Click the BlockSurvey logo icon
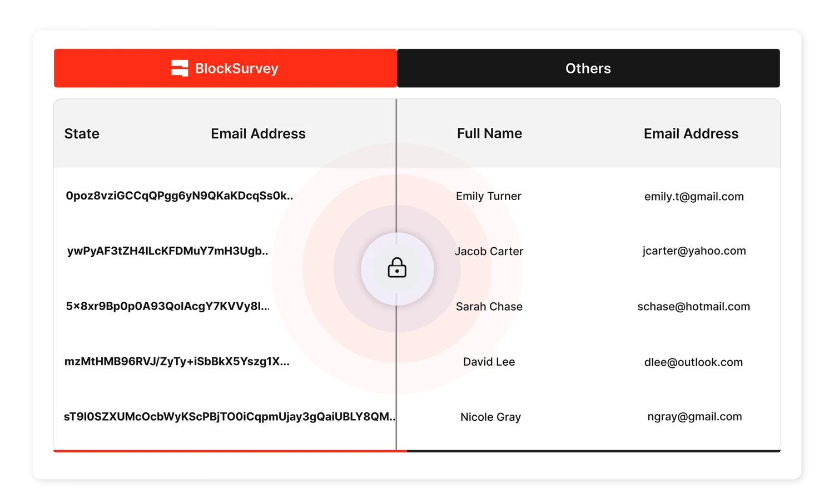This screenshot has width=834, height=504. tap(180, 68)
